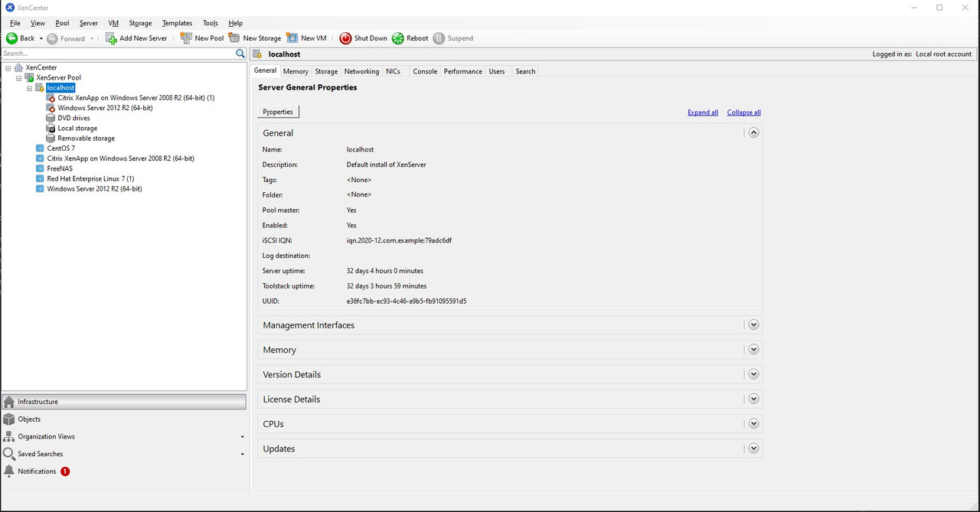
Task: Switch to the NICs tab
Action: 393,71
